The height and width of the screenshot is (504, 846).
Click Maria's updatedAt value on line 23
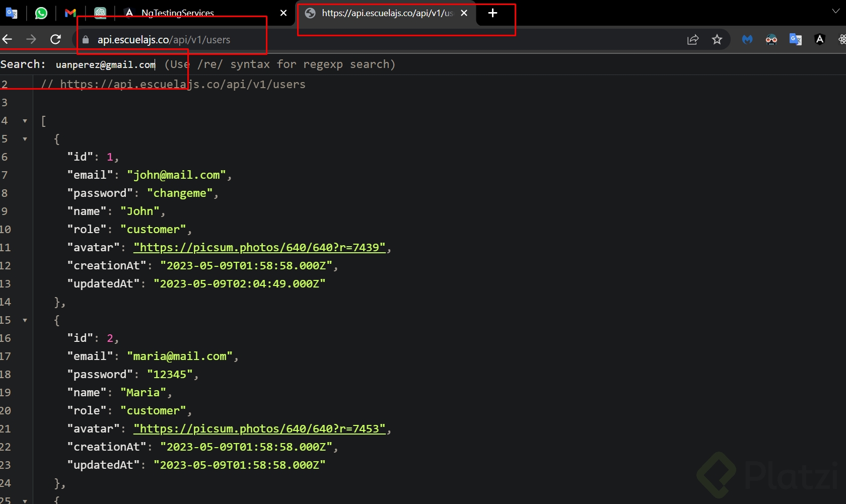240,465
